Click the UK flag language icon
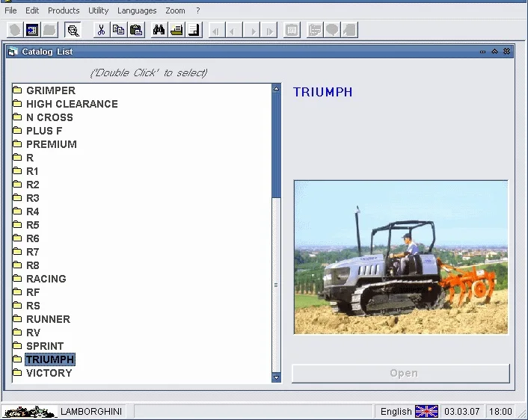 (x=426, y=411)
